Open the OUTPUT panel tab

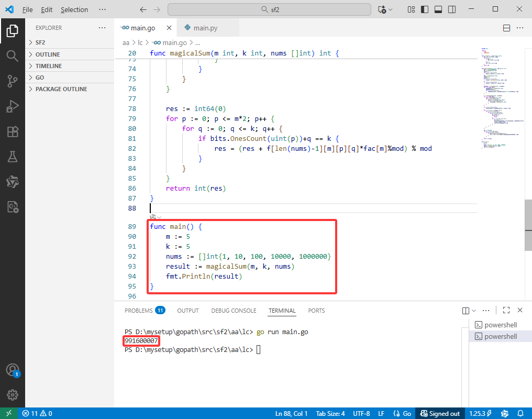coord(187,311)
